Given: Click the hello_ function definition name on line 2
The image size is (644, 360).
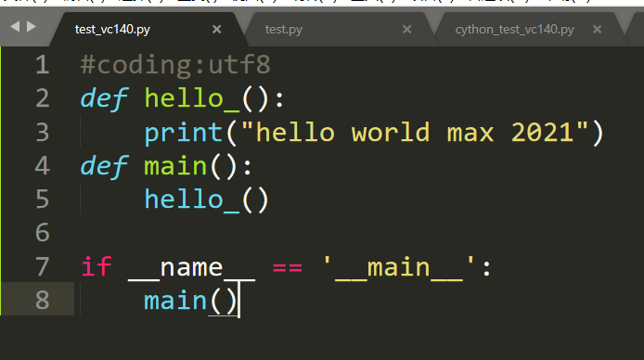Looking at the screenshot, I should [x=192, y=99].
